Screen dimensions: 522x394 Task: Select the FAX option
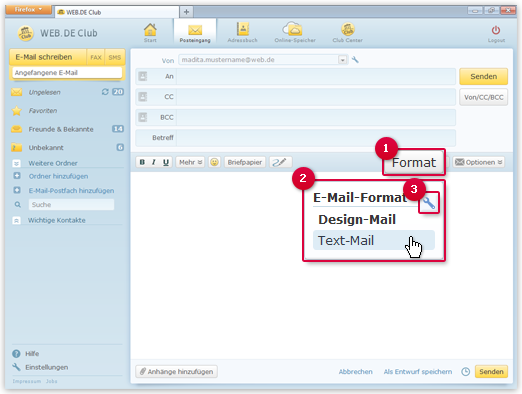point(96,57)
